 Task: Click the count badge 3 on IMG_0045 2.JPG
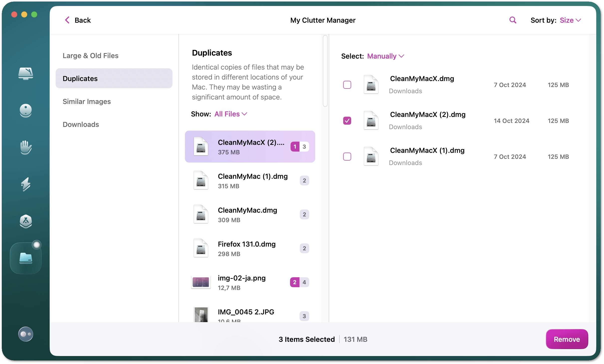coord(304,316)
